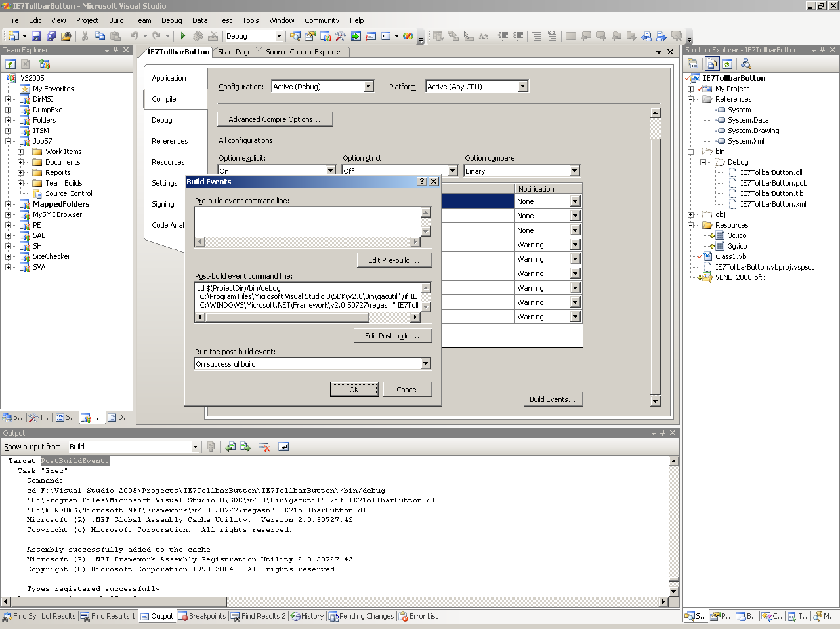Viewport: 840px width, 629px height.
Task: Click the Save All toolbar icon
Action: (51, 36)
